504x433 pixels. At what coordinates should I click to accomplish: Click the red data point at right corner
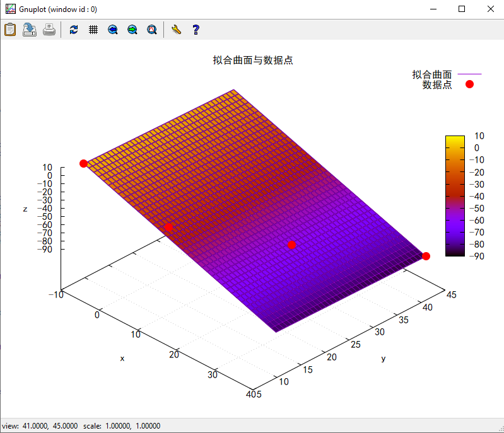(426, 256)
